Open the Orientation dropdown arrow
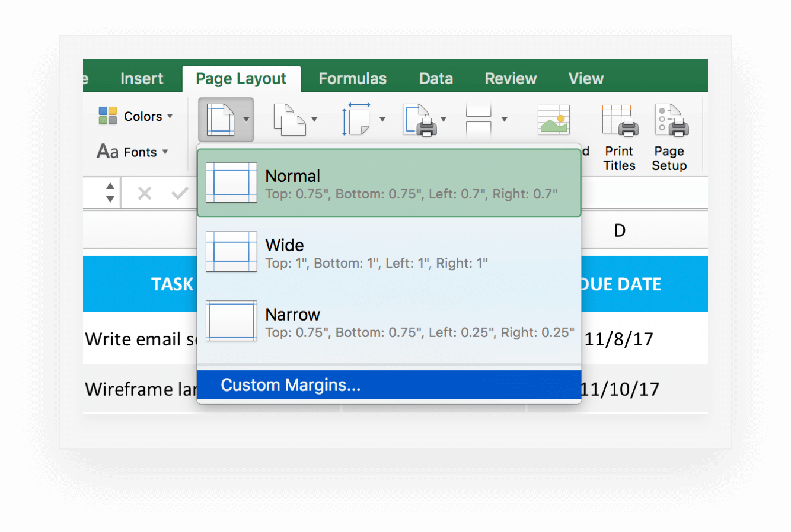 (314, 120)
